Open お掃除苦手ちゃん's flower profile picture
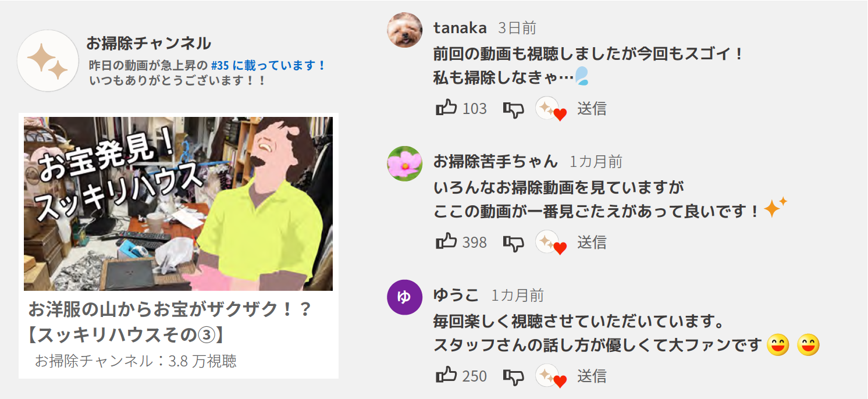The width and height of the screenshot is (868, 399). click(405, 164)
